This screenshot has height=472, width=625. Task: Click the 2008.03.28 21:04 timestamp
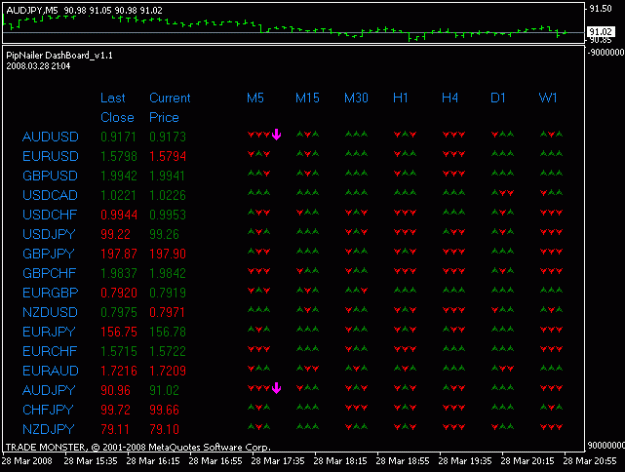pos(38,66)
